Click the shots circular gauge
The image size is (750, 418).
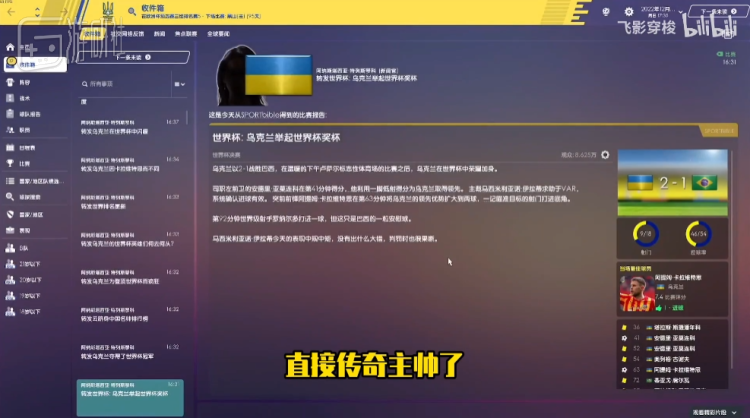point(646,234)
